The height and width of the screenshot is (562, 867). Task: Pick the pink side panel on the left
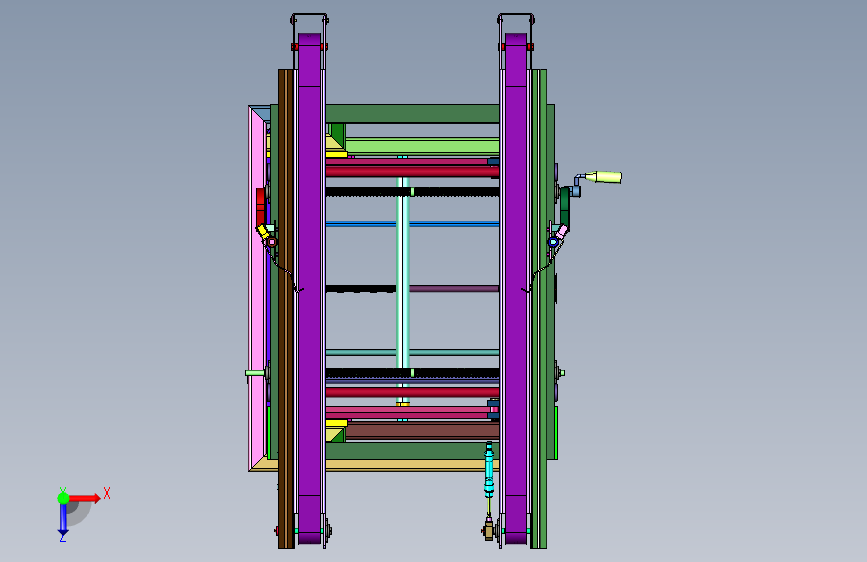pos(258,288)
